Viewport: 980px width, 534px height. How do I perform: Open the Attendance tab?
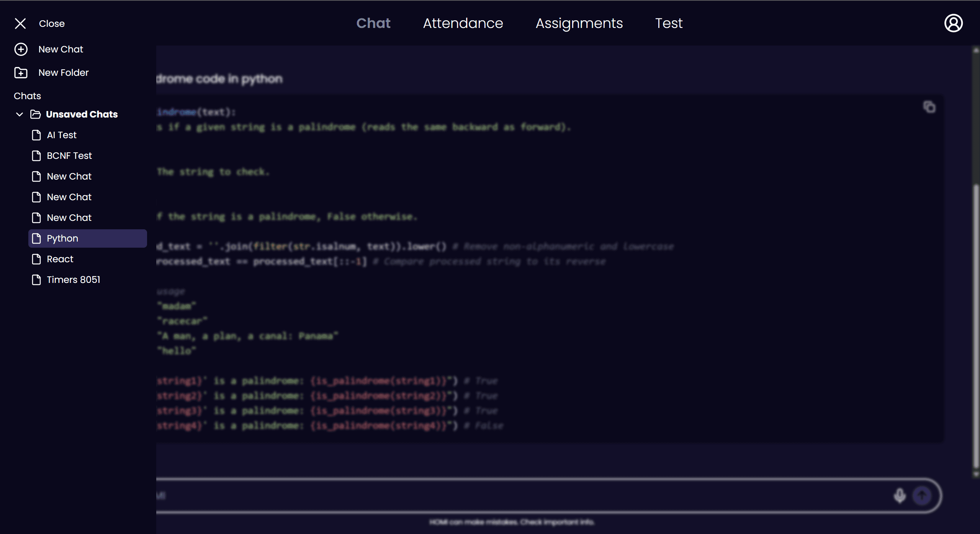tap(463, 23)
